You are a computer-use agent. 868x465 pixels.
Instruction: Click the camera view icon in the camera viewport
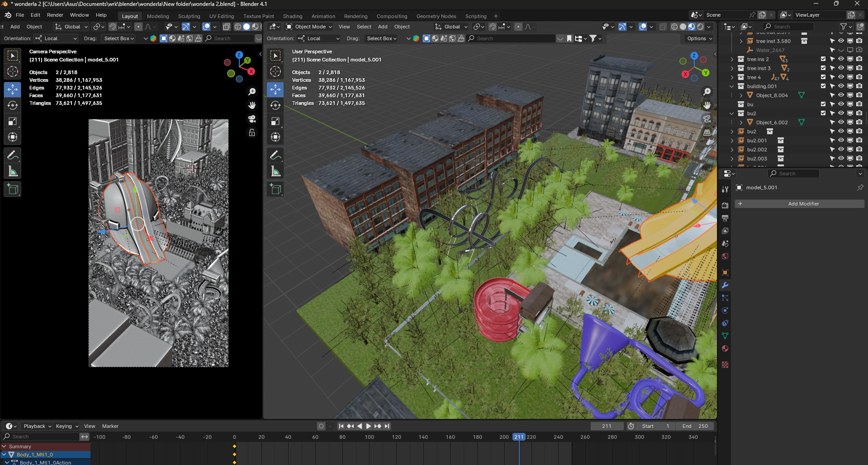(x=252, y=119)
